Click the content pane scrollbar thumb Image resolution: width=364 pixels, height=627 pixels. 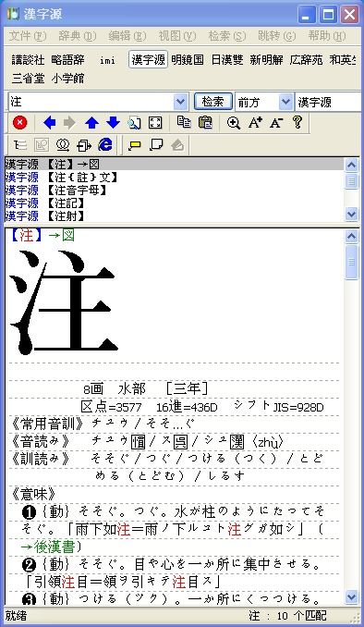tap(352, 262)
